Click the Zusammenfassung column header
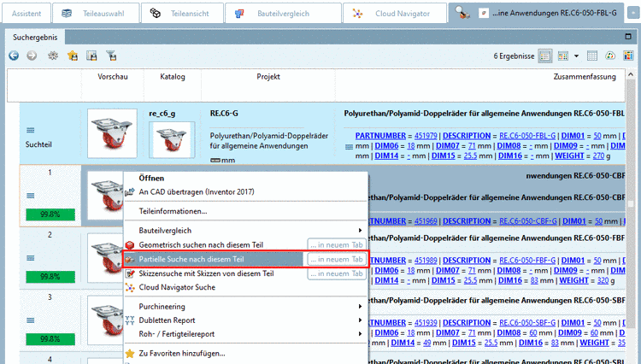The width and height of the screenshot is (641, 364). (x=585, y=77)
